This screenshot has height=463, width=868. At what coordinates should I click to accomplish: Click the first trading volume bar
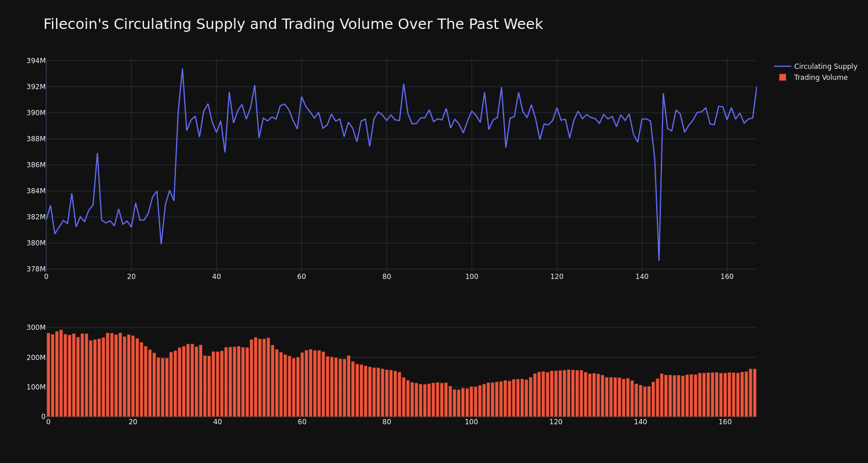pyautogui.click(x=48, y=374)
